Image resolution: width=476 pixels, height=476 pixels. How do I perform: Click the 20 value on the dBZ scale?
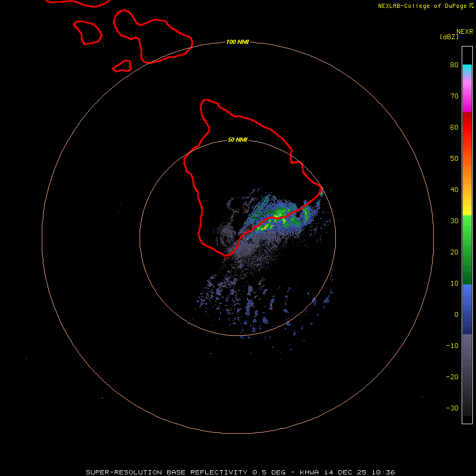454,252
